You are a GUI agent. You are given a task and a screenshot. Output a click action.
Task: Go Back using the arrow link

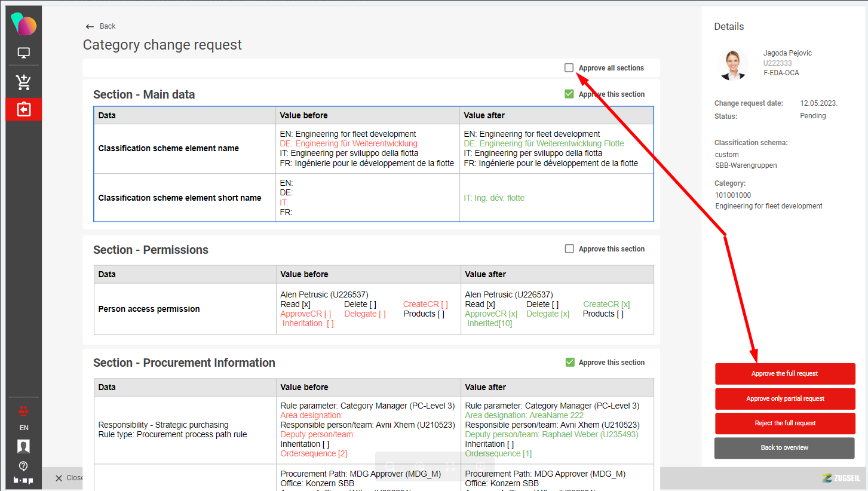[x=100, y=26]
